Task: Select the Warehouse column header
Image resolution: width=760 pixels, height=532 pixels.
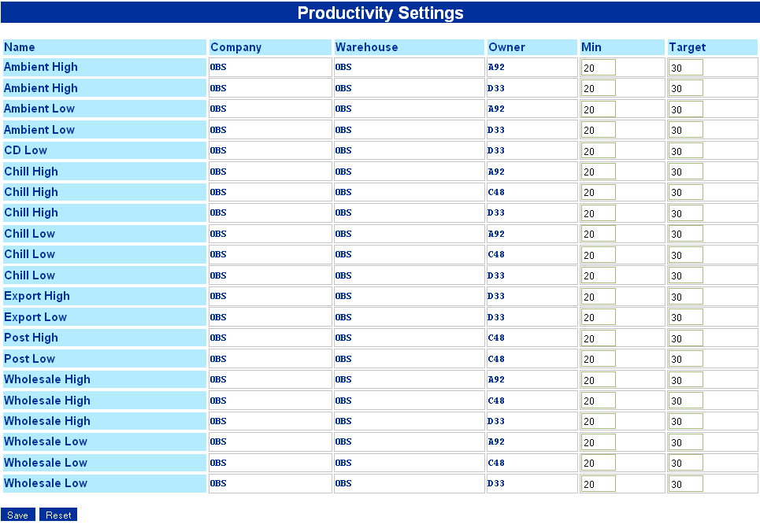Action: click(x=409, y=47)
